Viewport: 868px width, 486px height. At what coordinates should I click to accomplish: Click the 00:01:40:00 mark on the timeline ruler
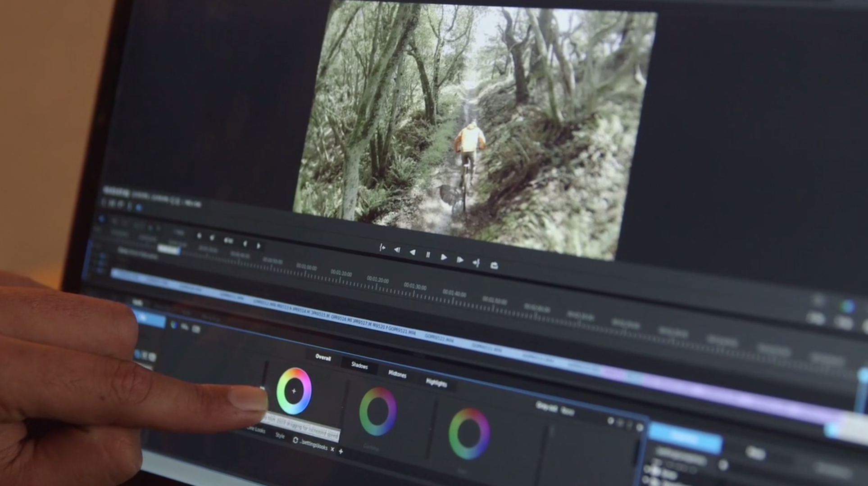pos(454,292)
